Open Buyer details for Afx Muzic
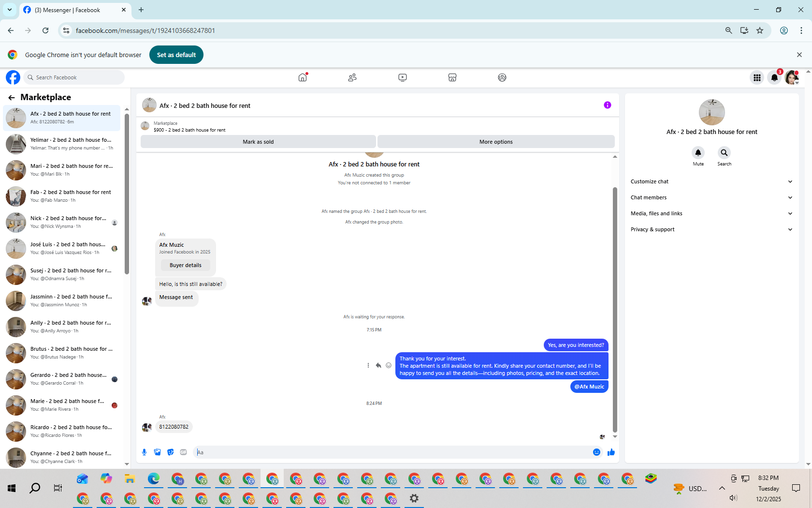The image size is (812, 508). [x=186, y=265]
